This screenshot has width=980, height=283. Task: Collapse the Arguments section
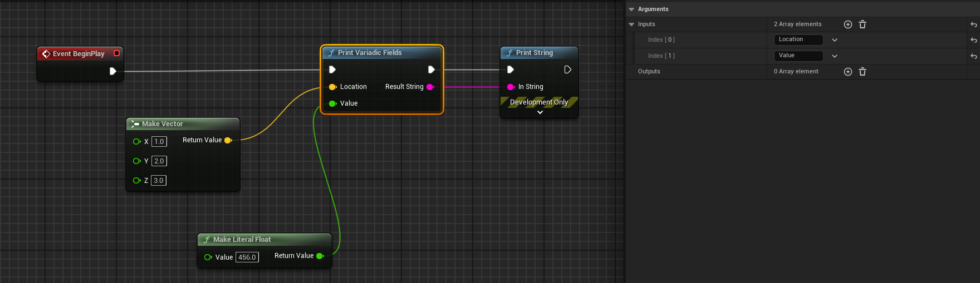point(631,9)
